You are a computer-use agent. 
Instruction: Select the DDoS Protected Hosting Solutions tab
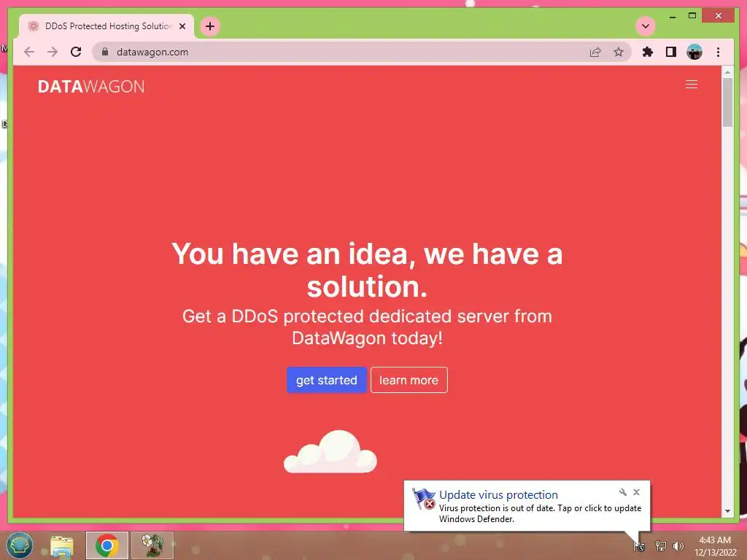[107, 26]
